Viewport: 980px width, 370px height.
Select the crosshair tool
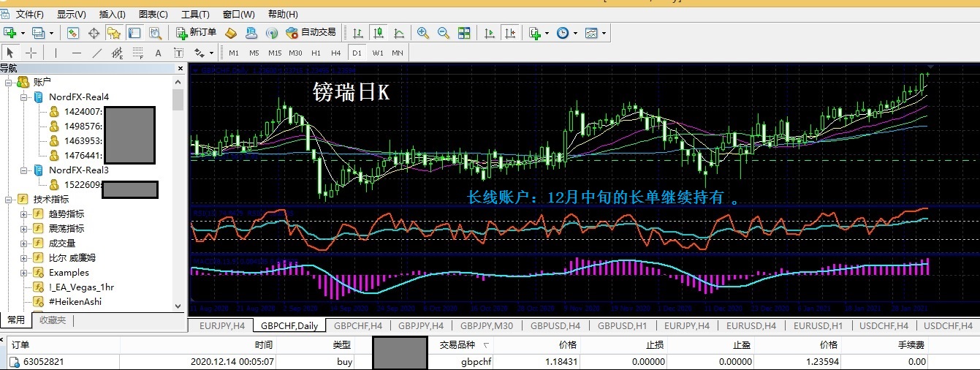click(31, 53)
